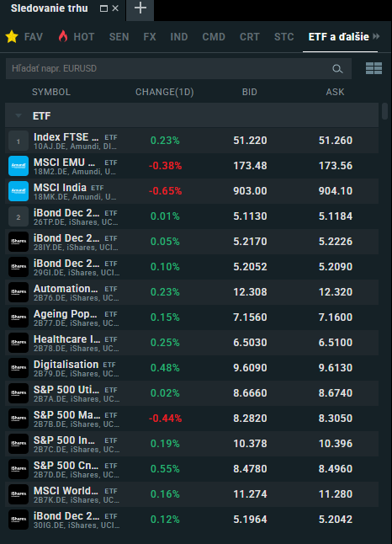Click the search magnifier icon
The height and width of the screenshot is (544, 392).
[337, 69]
